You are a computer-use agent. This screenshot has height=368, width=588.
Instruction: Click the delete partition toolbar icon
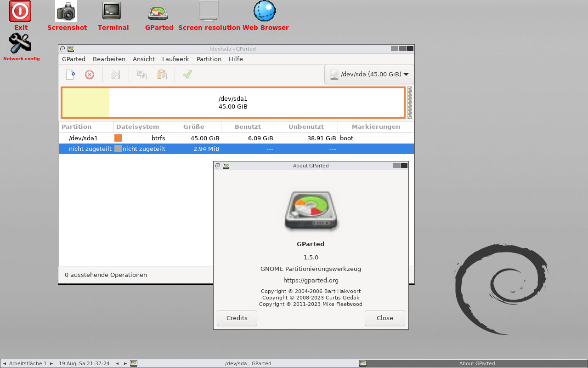tap(90, 75)
